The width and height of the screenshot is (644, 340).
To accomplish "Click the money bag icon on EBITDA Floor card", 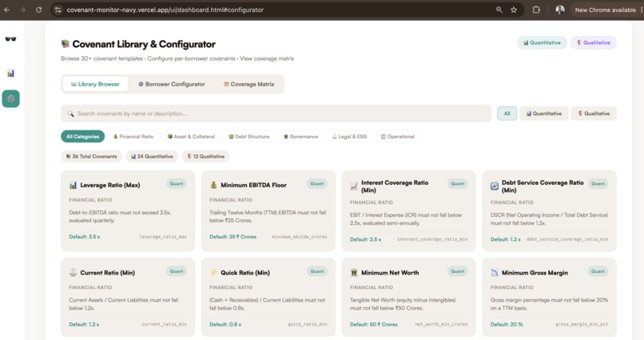I will (x=213, y=185).
